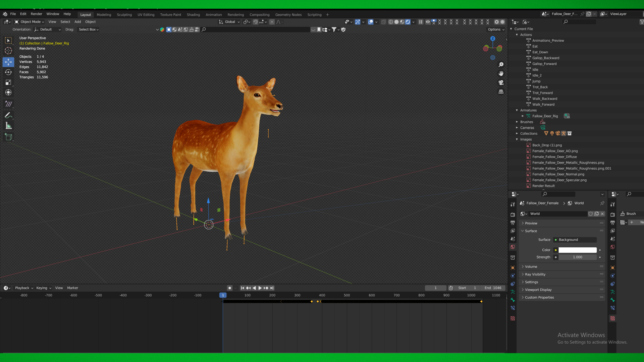Click the Select Box tool icon
This screenshot has height=362, width=644.
point(8,41)
